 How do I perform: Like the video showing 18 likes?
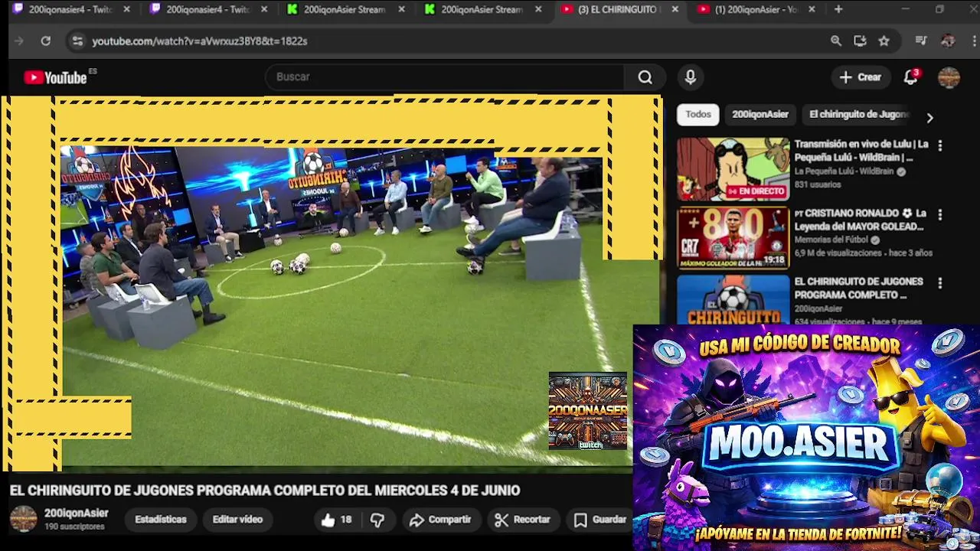(x=336, y=520)
